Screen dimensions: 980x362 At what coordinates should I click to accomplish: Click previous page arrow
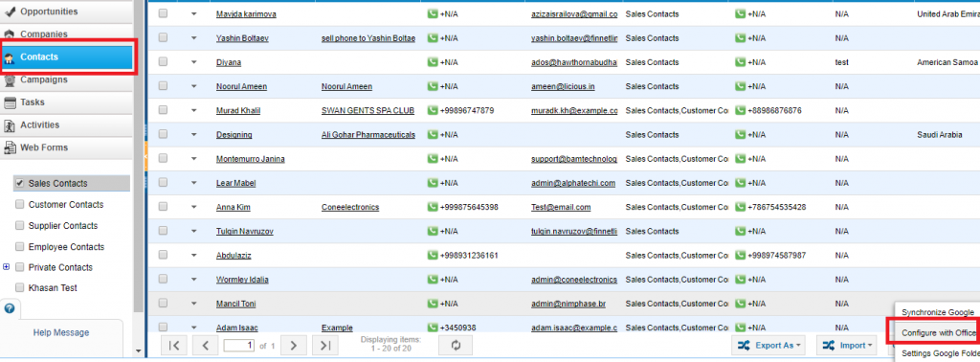(206, 345)
